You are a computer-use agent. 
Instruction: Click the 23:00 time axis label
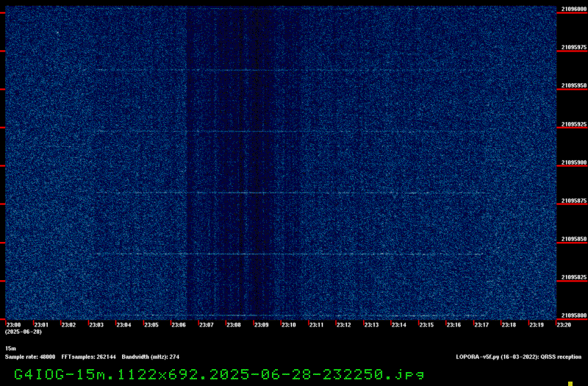point(13,325)
